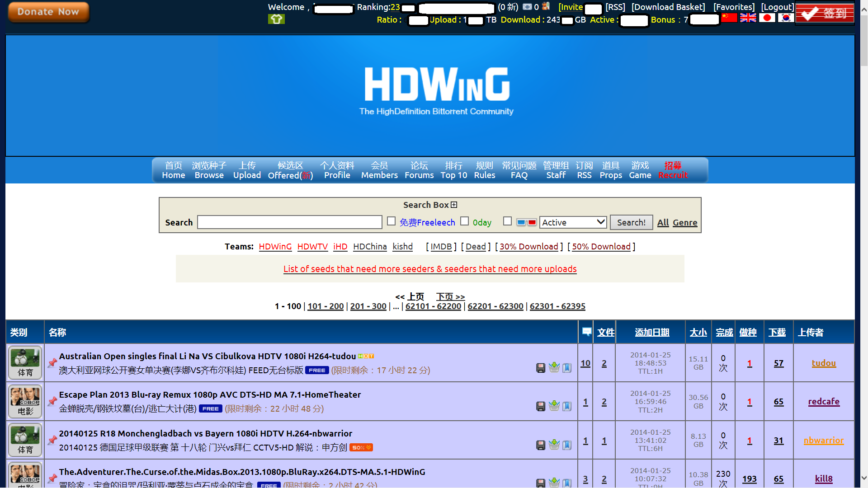Image resolution: width=868 pixels, height=488 pixels.
Task: Add Monchengladbach vs Bayern torrent to basket
Action: (554, 445)
